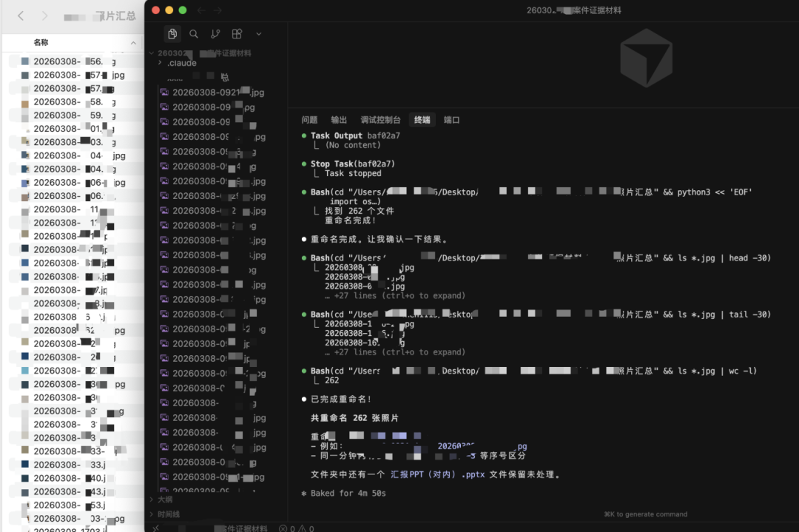The width and height of the screenshot is (799, 532).
Task: Toggle sort direction chevron in Finder header
Action: pyautogui.click(x=133, y=43)
